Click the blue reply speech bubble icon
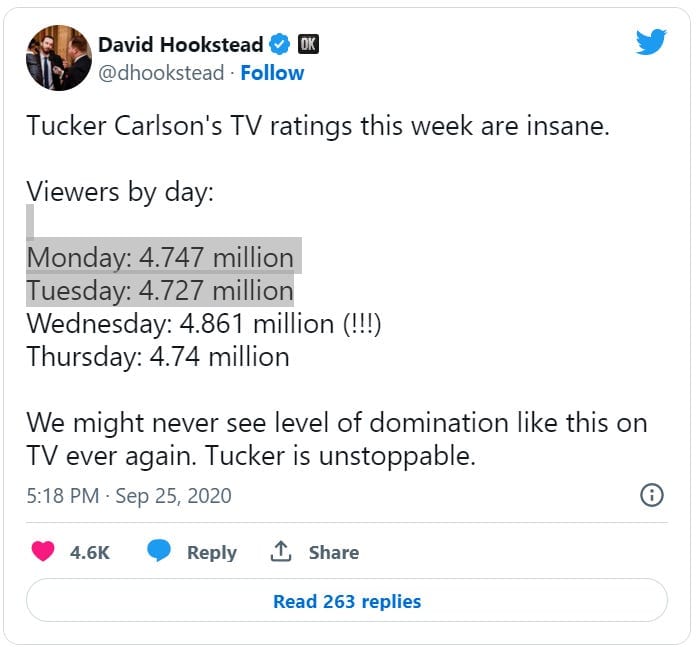697x647 pixels. point(159,550)
